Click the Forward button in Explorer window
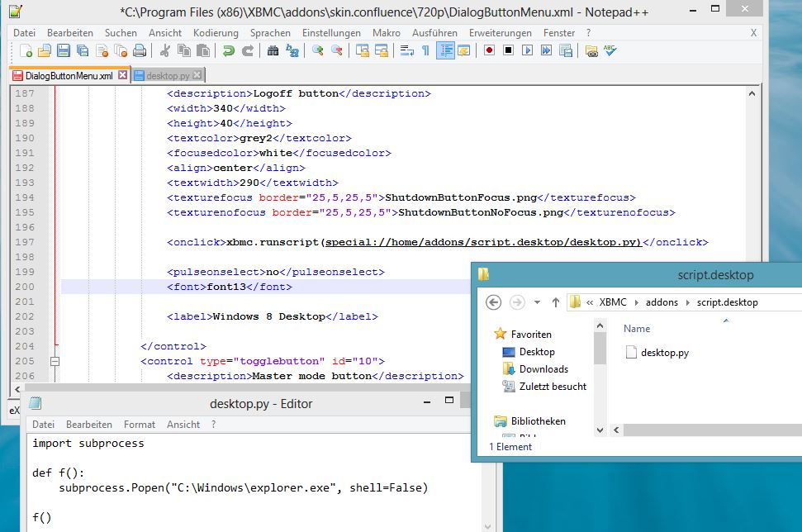802x532 pixels. 517,302
